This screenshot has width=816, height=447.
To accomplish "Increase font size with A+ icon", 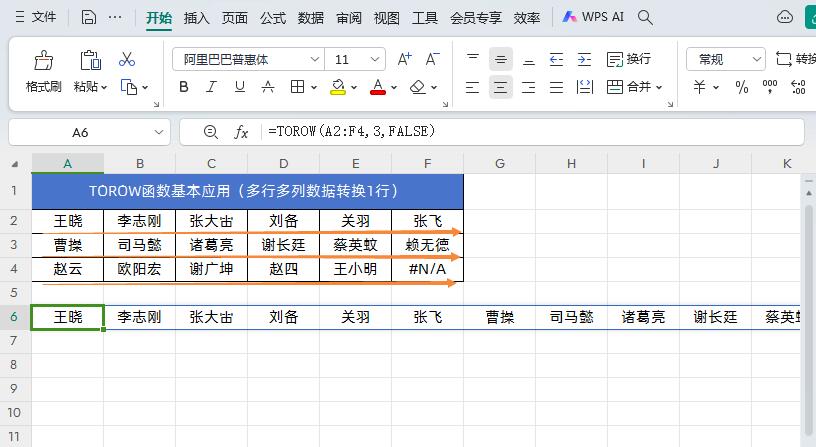I will click(x=404, y=60).
